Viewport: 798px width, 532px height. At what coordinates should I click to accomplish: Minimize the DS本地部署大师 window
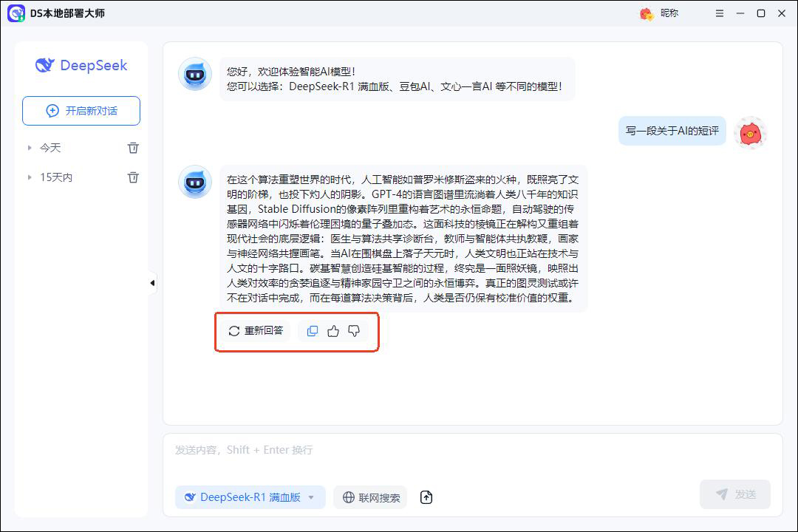coord(740,14)
